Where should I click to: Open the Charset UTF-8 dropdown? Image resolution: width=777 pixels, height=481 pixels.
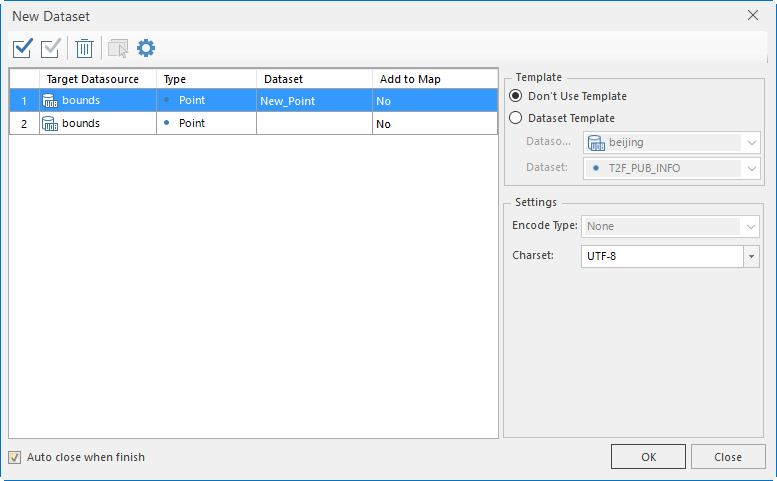750,257
